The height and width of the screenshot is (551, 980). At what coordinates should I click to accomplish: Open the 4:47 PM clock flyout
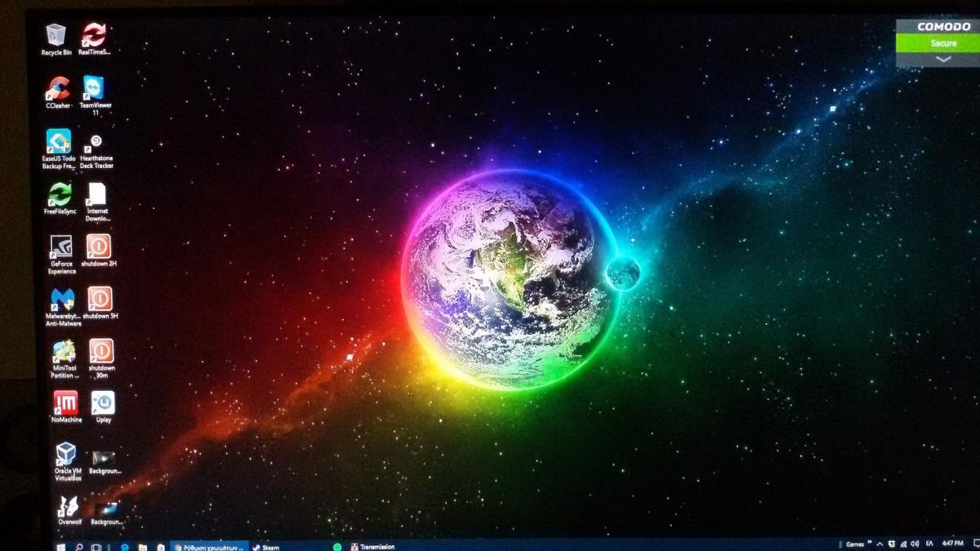(952, 544)
